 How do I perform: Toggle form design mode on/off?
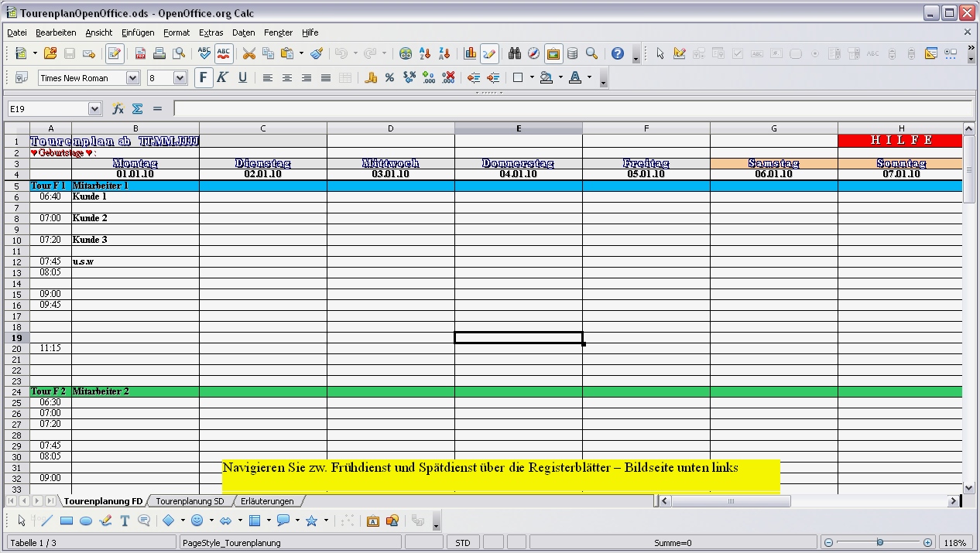[680, 53]
